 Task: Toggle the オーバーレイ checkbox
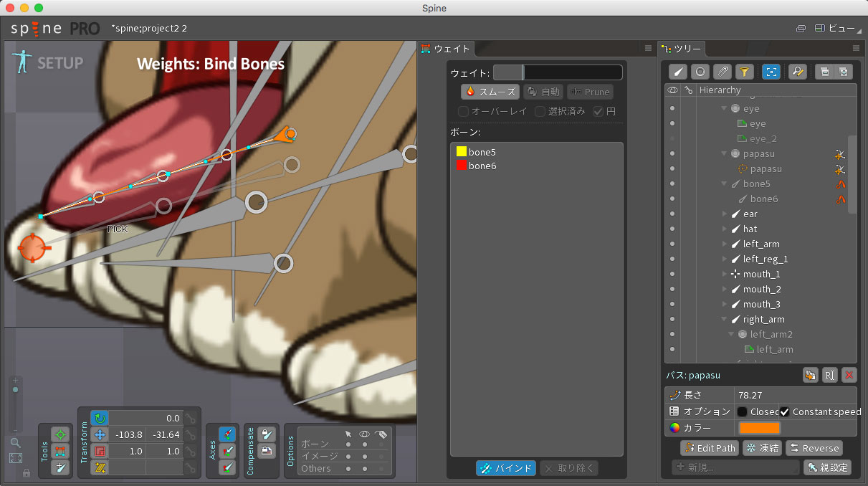[463, 111]
